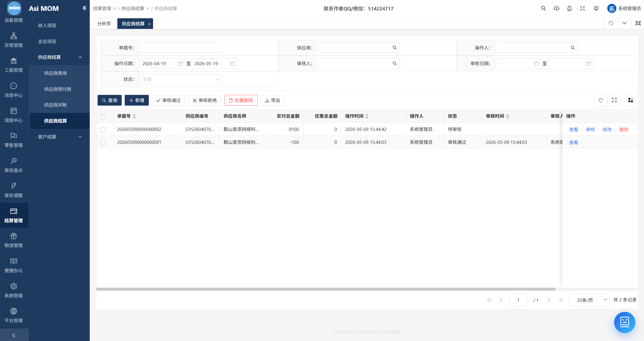The height and width of the screenshot is (341, 644).
Task: Refresh current tab icon in tab bar
Action: [611, 23]
